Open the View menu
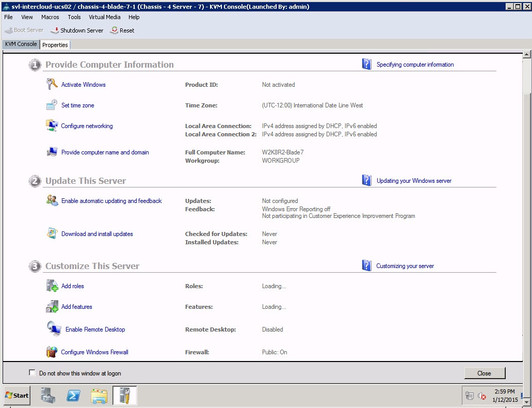 pos(27,17)
